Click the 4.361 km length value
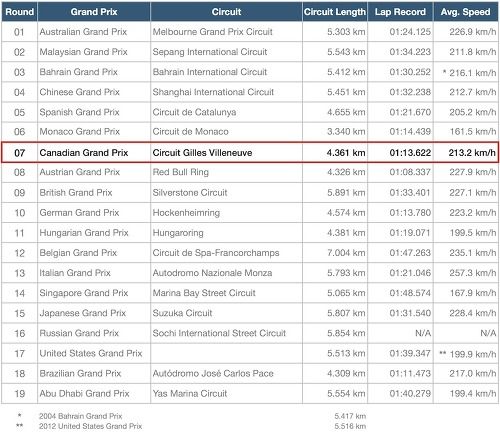 (346, 153)
